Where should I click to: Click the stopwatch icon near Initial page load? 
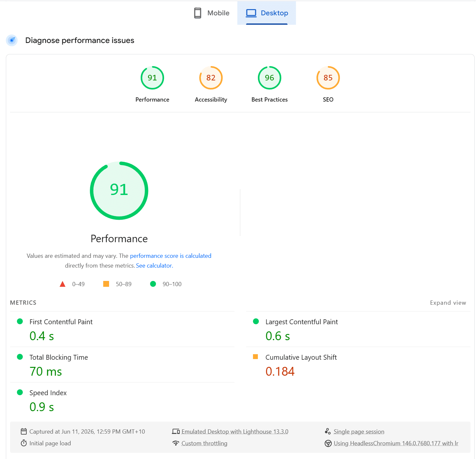[24, 443]
